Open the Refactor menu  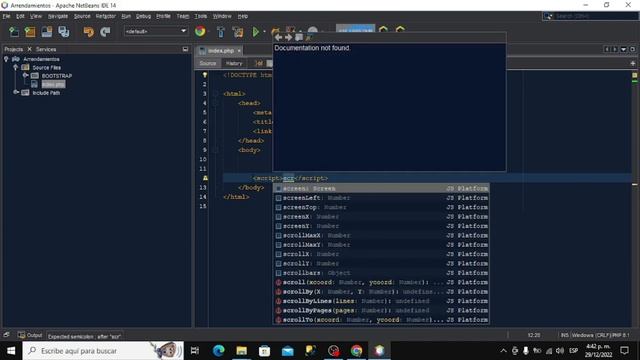point(106,16)
